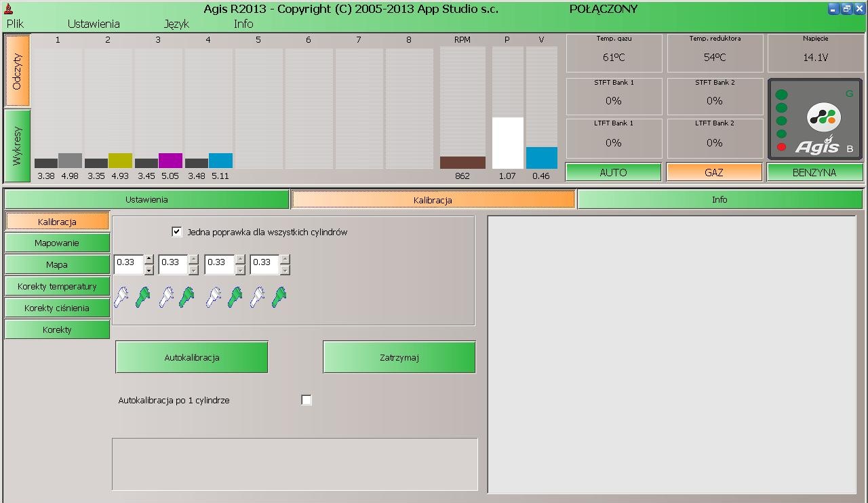The width and height of the screenshot is (868, 503).
Task: Decrease first cylinder correction with down arrow
Action: coord(149,270)
